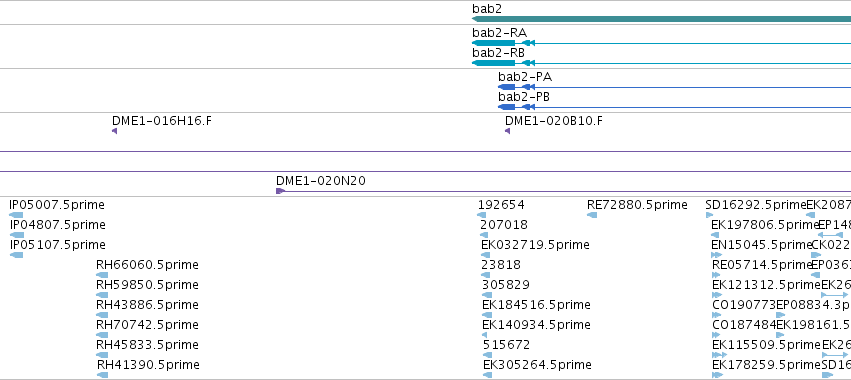Click the 192654 arrow glyph
Screen dimensions: 851x380
[x=481, y=215]
